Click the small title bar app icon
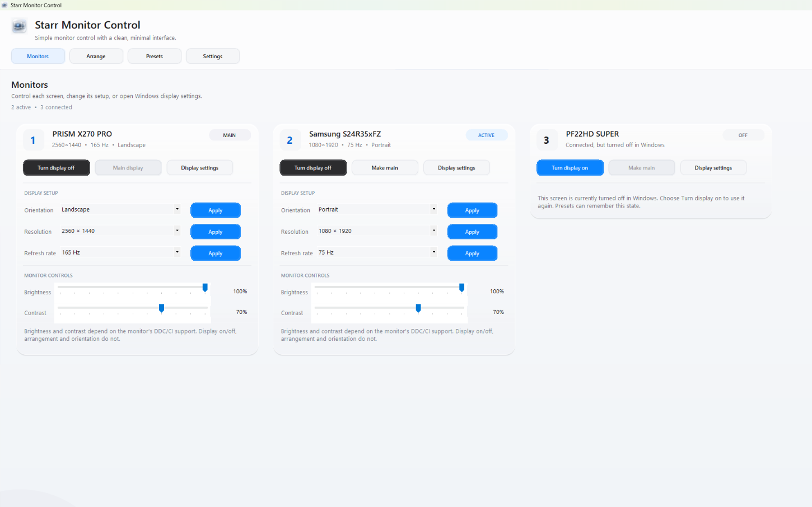The width and height of the screenshot is (812, 507). [4, 5]
